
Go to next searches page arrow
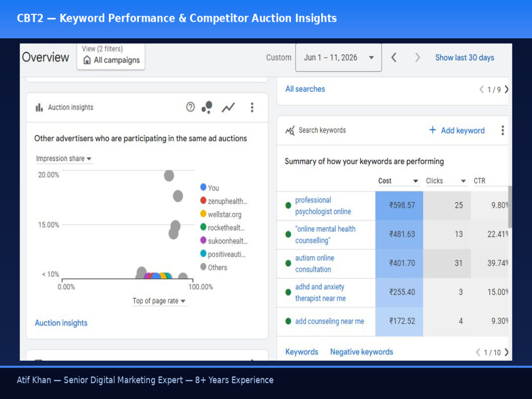pyautogui.click(x=506, y=89)
